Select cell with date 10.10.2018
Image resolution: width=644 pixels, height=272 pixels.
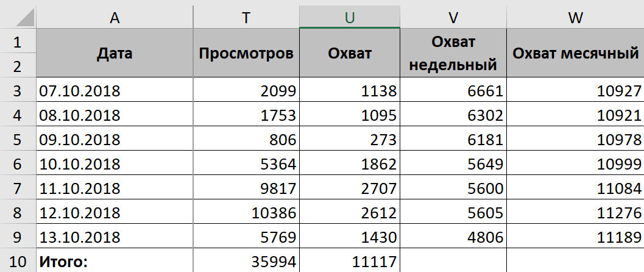point(115,163)
